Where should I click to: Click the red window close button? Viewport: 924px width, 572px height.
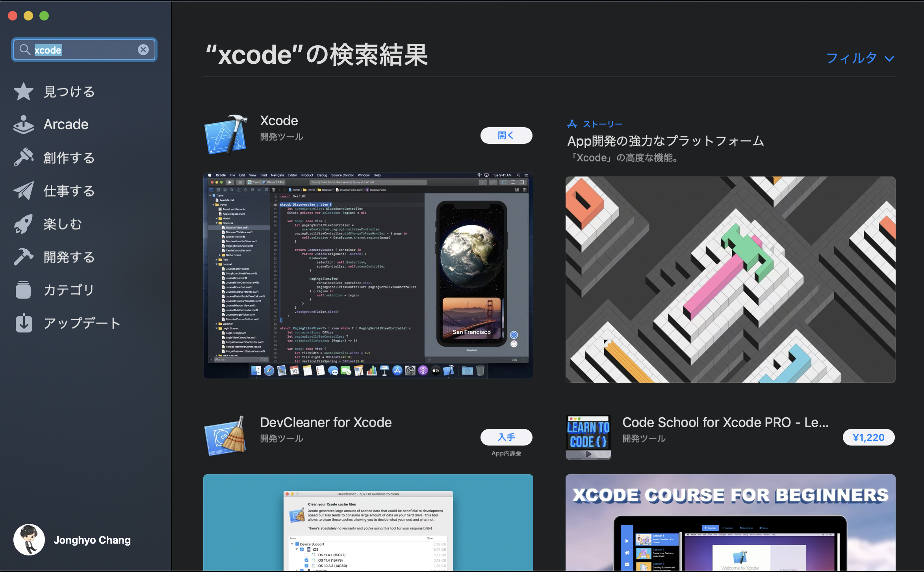(13, 16)
